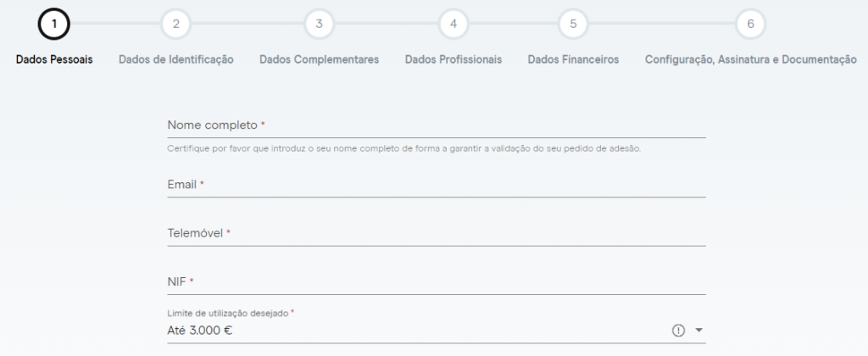The width and height of the screenshot is (868, 356).
Task: Click the step 2 circle icon
Action: (175, 24)
